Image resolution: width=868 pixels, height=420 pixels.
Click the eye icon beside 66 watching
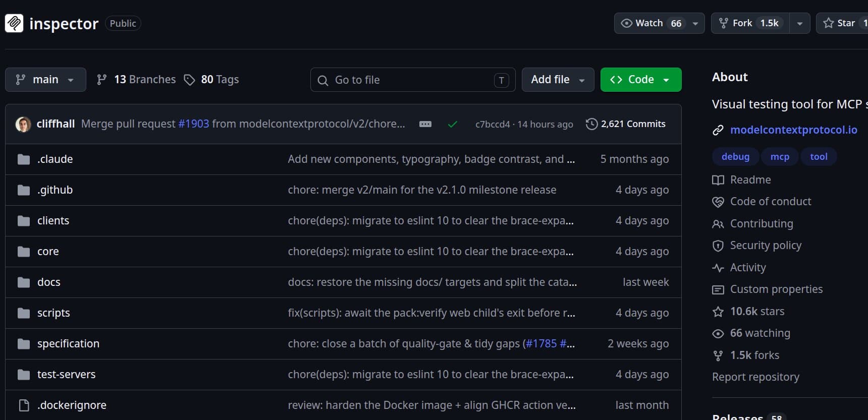tap(718, 333)
